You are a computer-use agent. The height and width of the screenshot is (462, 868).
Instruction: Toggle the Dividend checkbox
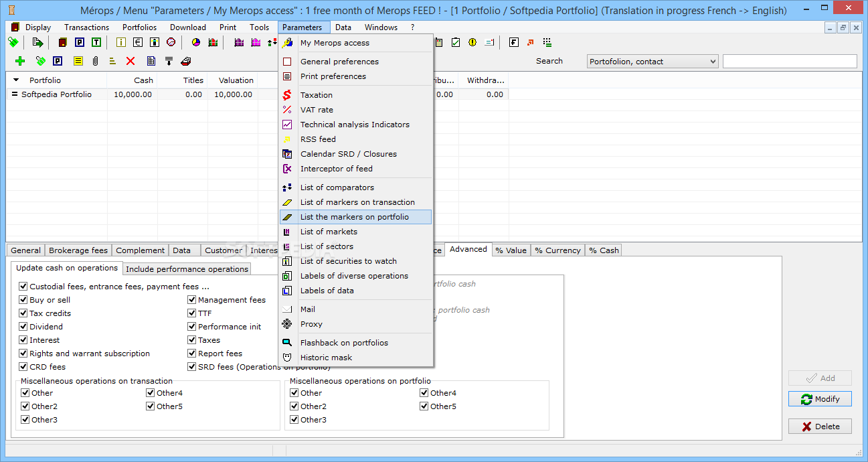pyautogui.click(x=23, y=327)
